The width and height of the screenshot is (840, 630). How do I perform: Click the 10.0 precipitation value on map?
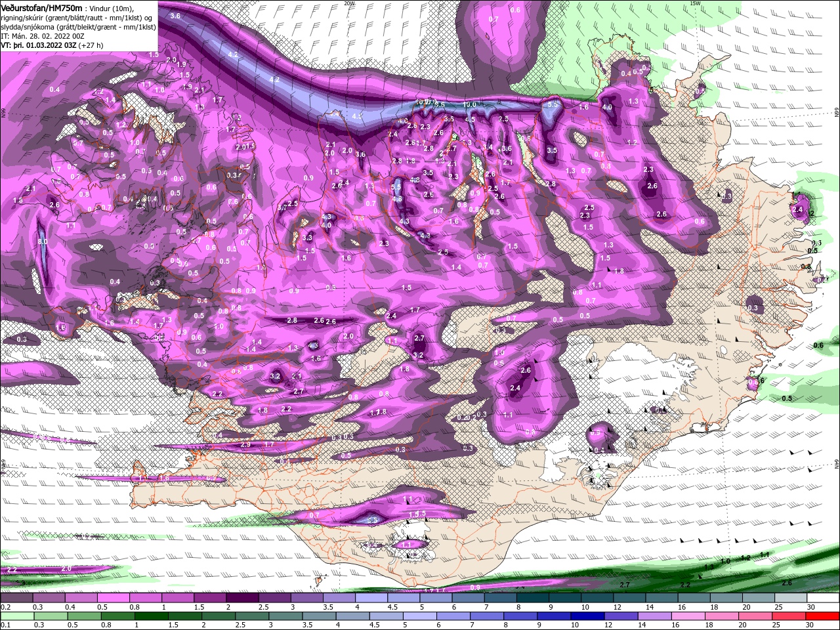pyautogui.click(x=469, y=104)
